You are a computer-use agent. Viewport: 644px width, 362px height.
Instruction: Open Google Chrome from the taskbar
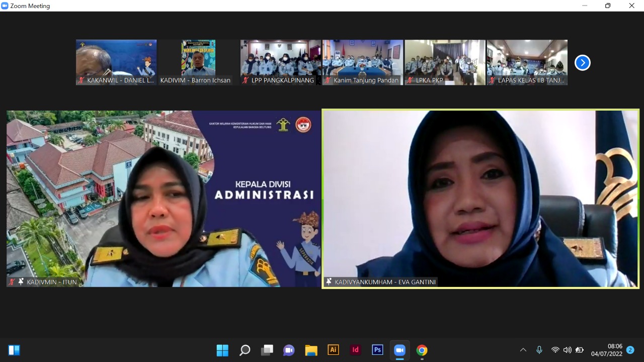422,350
